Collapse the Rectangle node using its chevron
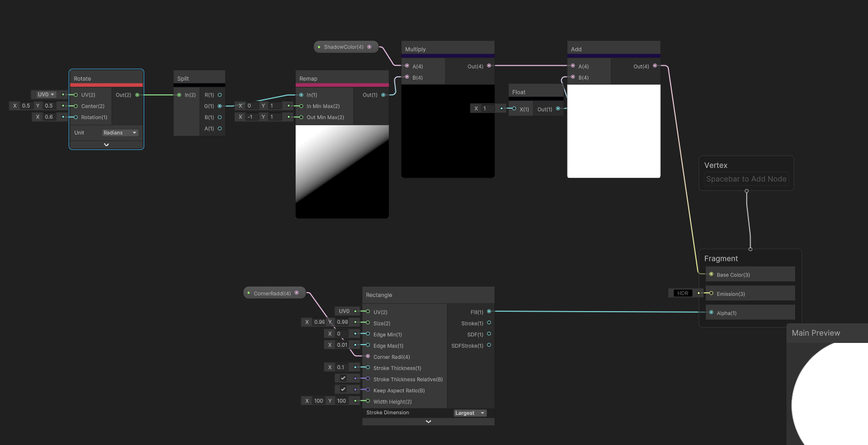The width and height of the screenshot is (868, 445). (x=428, y=421)
